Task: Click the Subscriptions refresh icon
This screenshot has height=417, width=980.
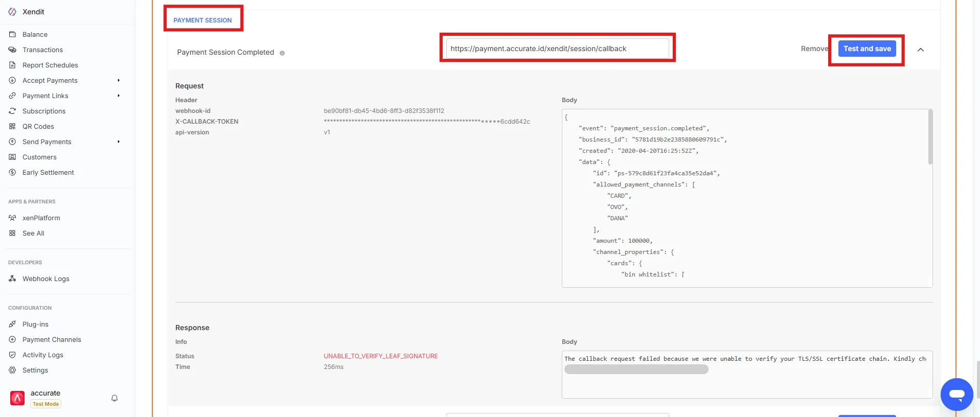Action: tap(12, 111)
